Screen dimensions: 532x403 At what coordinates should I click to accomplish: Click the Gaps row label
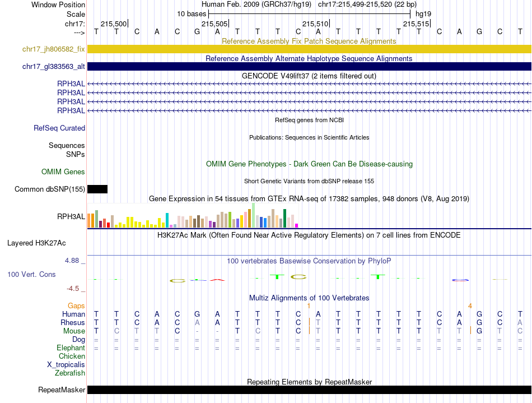coord(76,306)
